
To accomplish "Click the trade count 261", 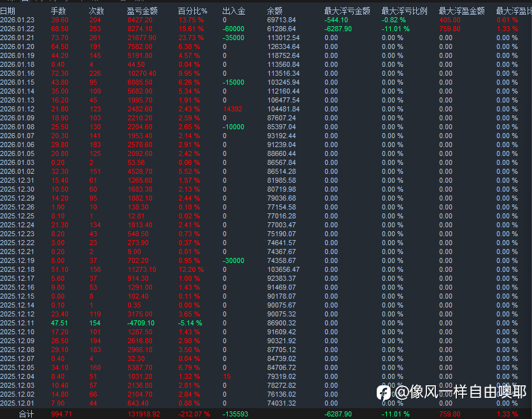I will (95, 38).
